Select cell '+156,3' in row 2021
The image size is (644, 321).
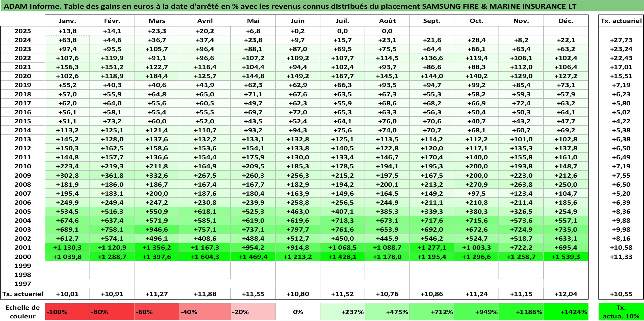[x=67, y=67]
